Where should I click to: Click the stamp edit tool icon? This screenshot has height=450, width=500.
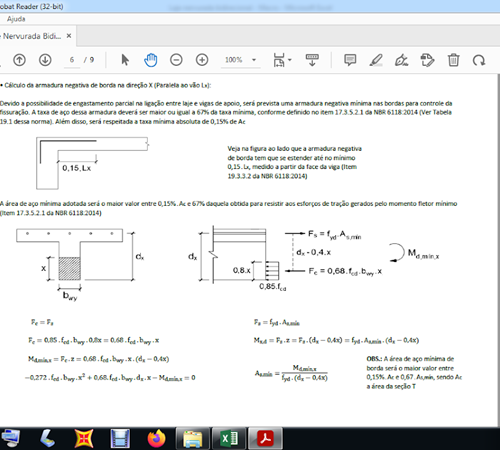pyautogui.click(x=427, y=60)
